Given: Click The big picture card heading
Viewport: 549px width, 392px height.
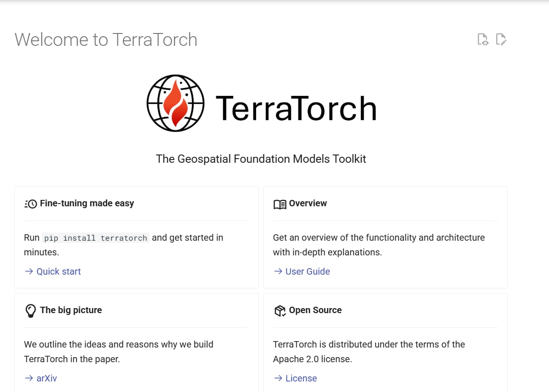Looking at the screenshot, I should (71, 310).
